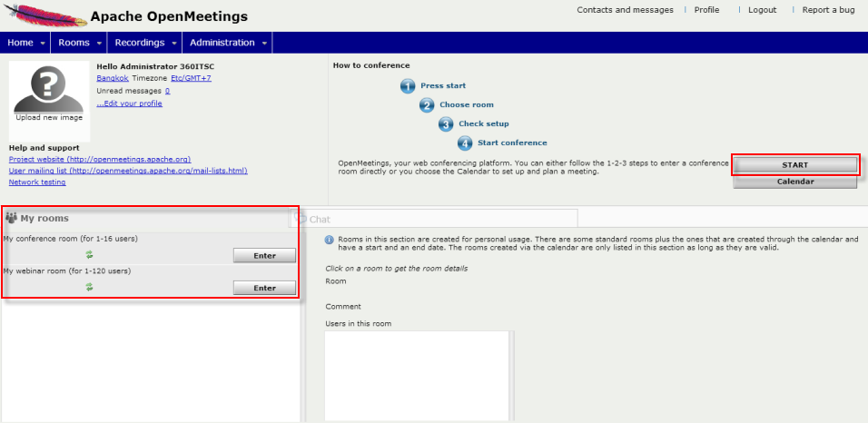
Task: Click the Etc/GMT+7 timezone link
Action: (x=191, y=78)
